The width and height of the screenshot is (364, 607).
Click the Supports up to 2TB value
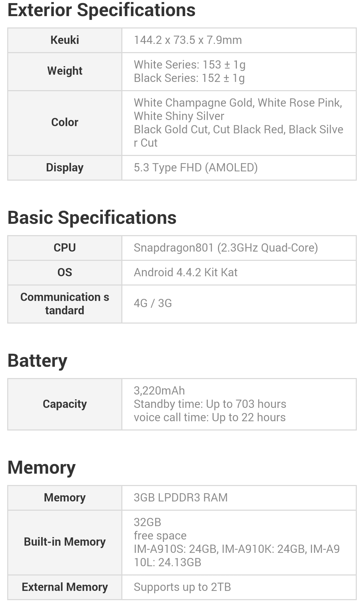click(x=182, y=587)
